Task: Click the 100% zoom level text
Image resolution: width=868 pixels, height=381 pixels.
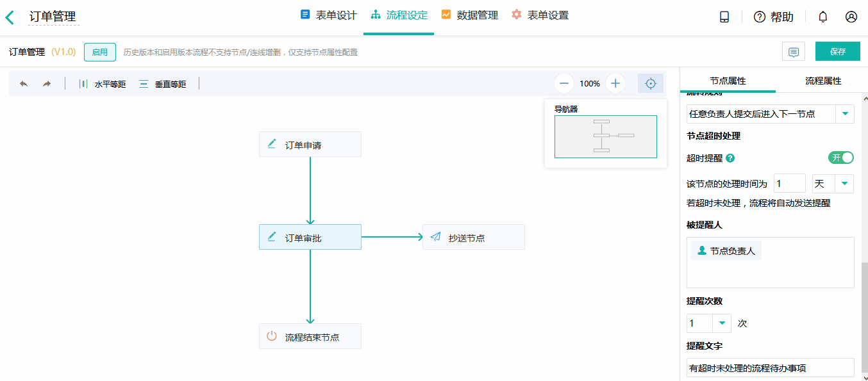Action: pyautogui.click(x=590, y=83)
